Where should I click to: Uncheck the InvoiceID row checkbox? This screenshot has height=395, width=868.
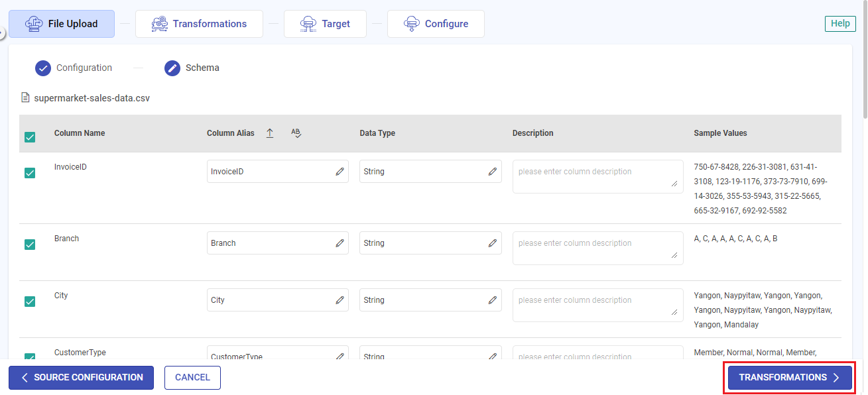pos(30,173)
